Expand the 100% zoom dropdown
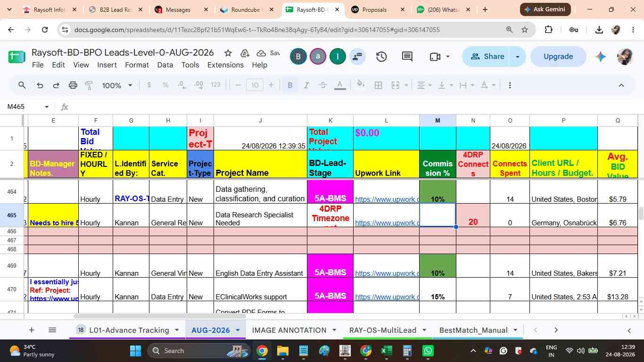The height and width of the screenshot is (362, 644). click(117, 85)
